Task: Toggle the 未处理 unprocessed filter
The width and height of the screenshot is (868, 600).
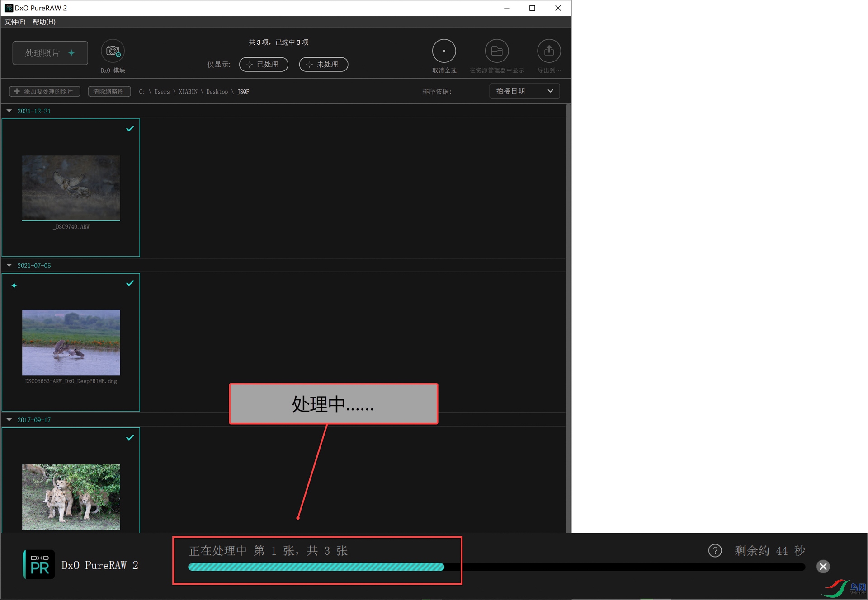Action: click(323, 65)
